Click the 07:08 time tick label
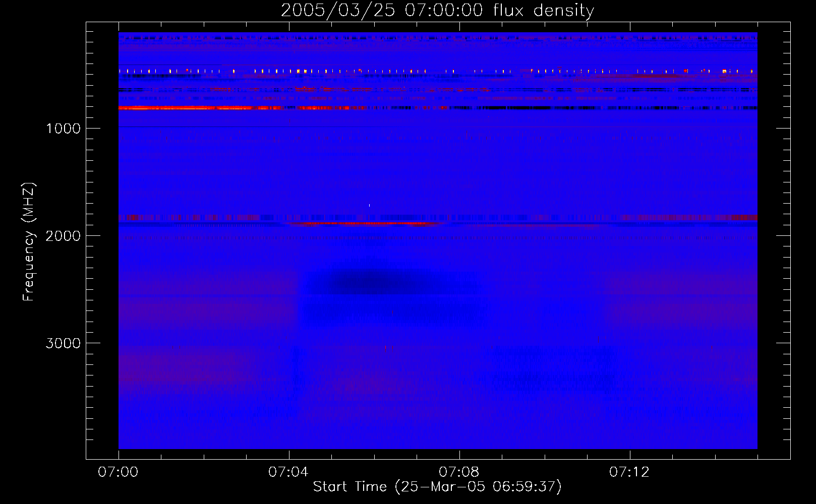Viewport: 816px width, 504px height. [x=459, y=472]
